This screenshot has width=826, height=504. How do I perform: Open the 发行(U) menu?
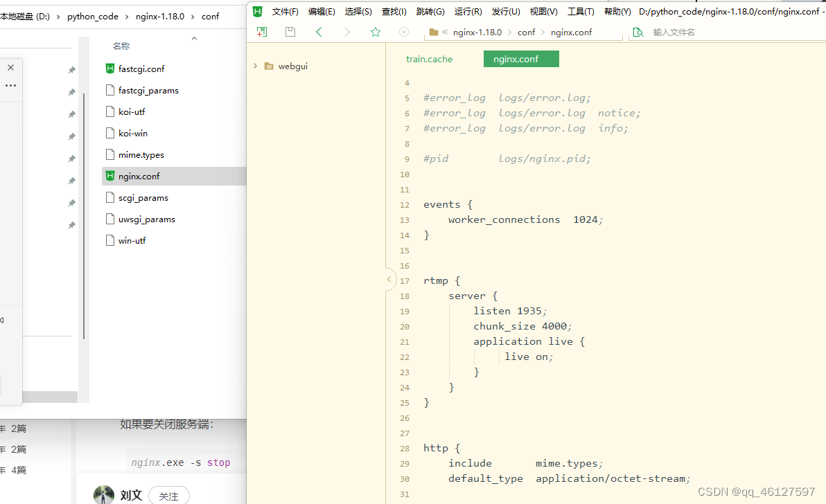506,12
